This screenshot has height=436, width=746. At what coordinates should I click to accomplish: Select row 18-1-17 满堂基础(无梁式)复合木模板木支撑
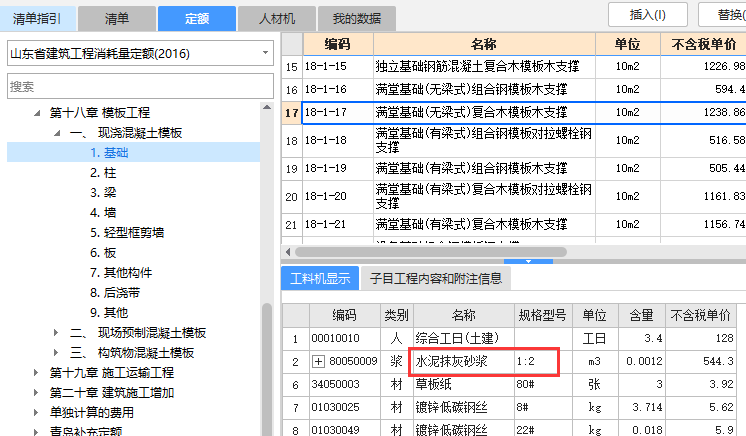[x=514, y=113]
